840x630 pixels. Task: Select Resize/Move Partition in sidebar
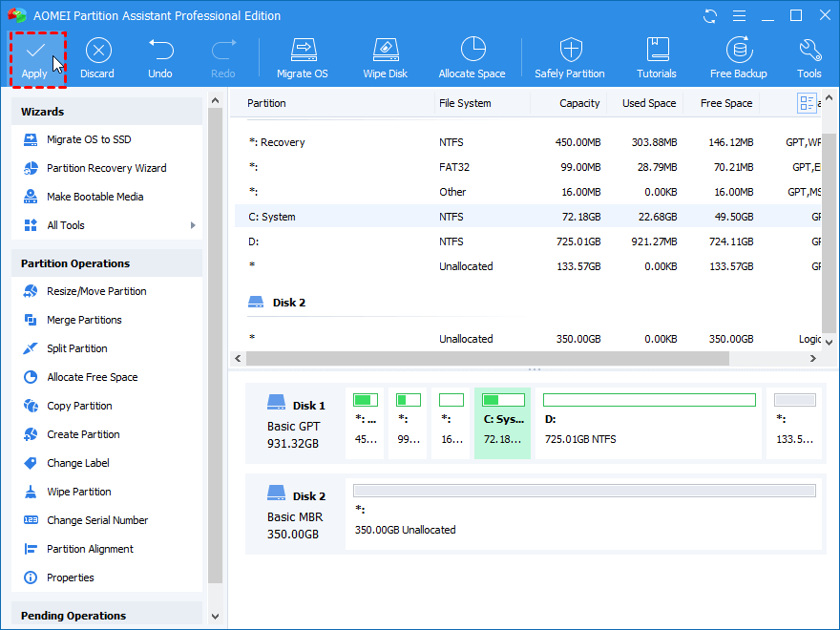(x=96, y=291)
